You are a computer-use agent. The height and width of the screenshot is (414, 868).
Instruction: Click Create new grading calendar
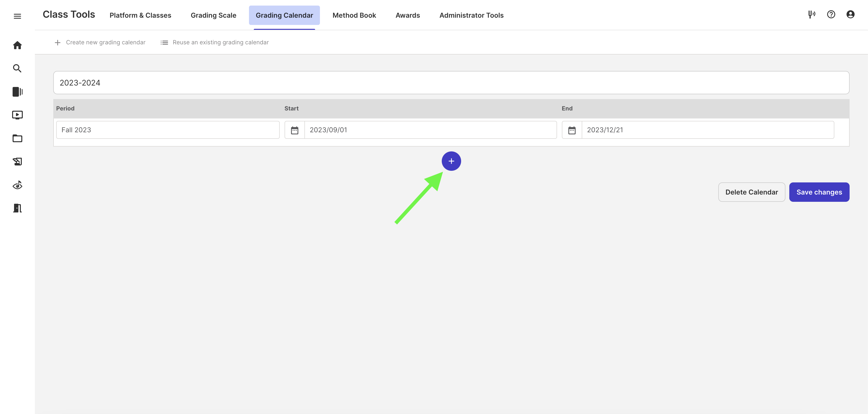point(100,42)
